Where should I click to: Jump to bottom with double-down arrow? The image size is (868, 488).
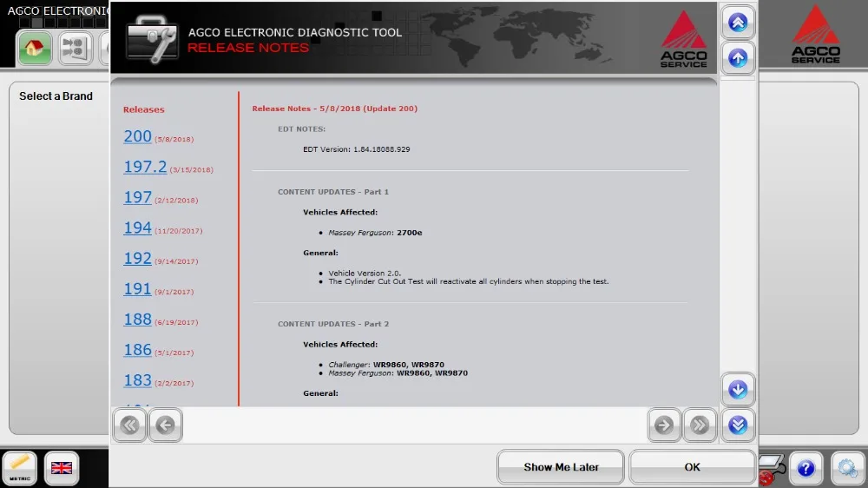tap(737, 425)
